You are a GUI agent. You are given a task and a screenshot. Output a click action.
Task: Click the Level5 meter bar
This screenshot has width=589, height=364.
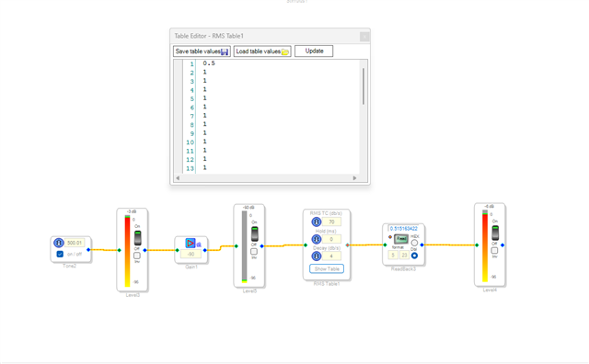click(x=245, y=246)
